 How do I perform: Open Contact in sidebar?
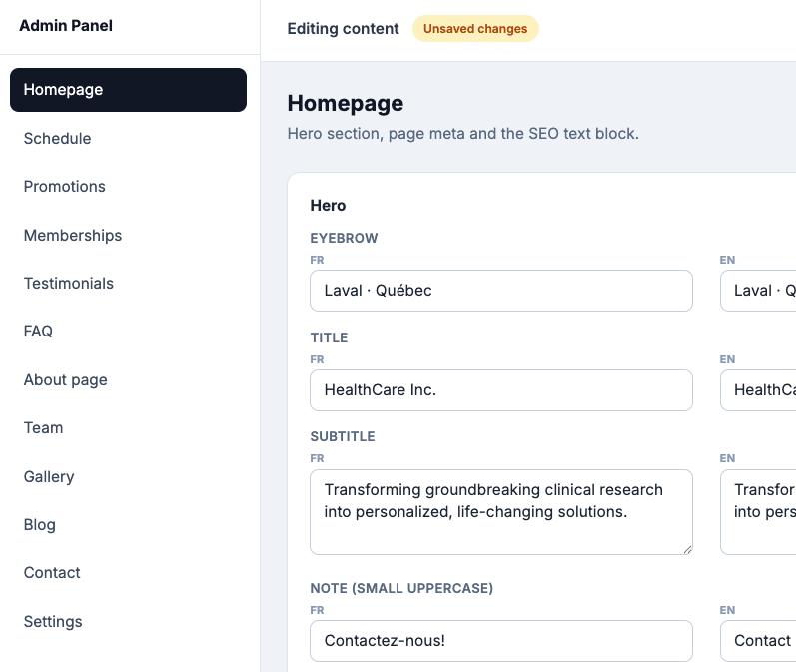click(x=128, y=572)
